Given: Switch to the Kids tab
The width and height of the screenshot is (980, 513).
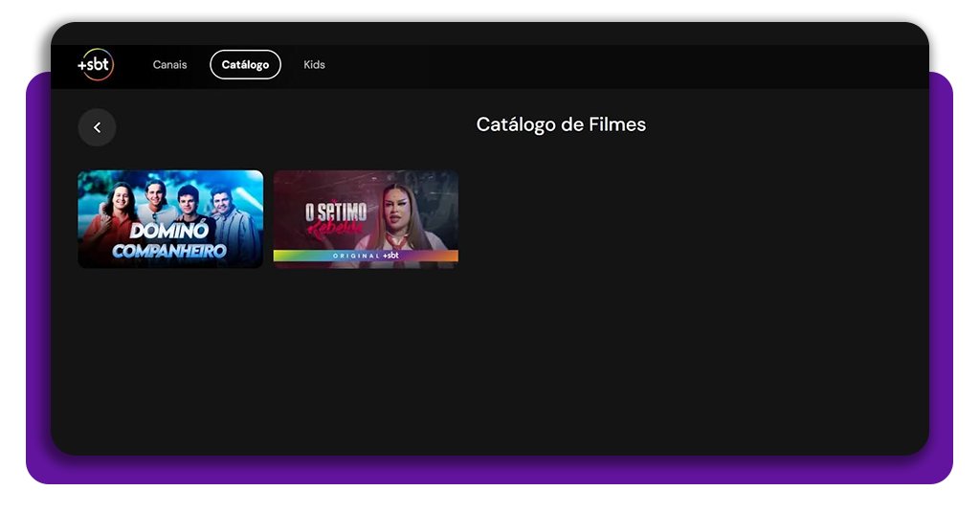Looking at the screenshot, I should click(x=314, y=64).
